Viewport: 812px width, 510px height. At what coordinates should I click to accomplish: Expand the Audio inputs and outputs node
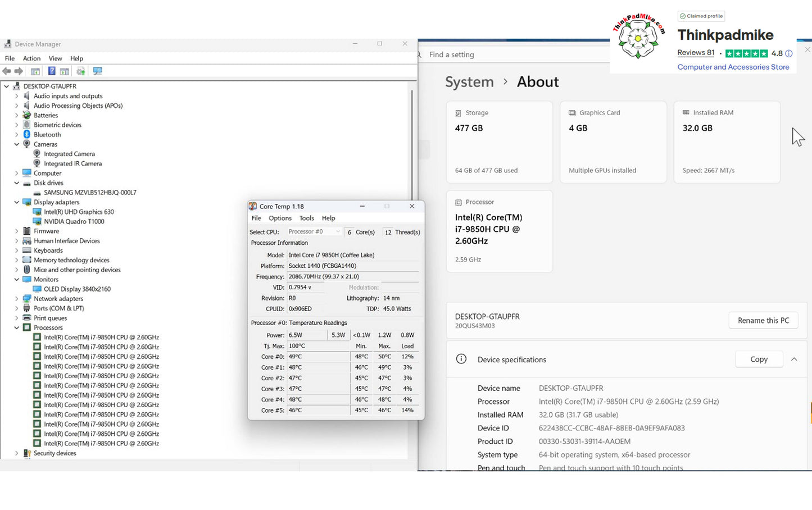16,96
